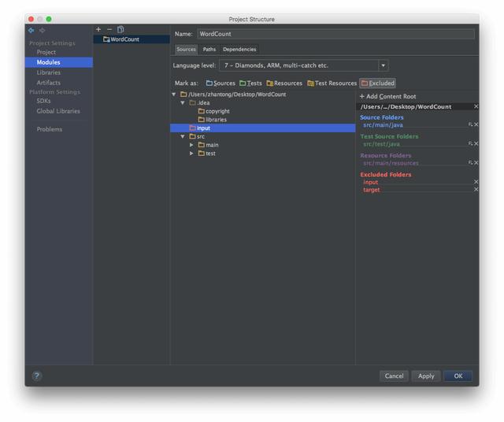Unmark src/main/resources resource folder

pyautogui.click(x=476, y=163)
